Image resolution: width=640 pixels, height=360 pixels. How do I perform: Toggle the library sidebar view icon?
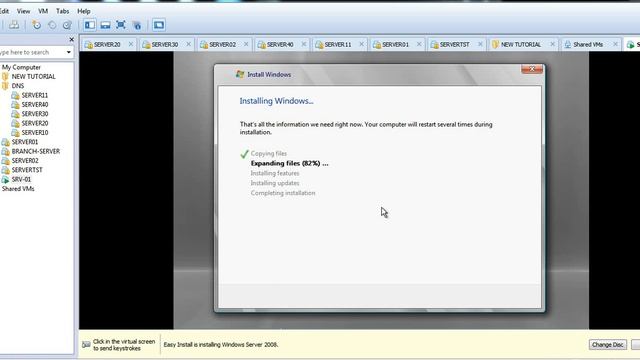[x=90, y=25]
